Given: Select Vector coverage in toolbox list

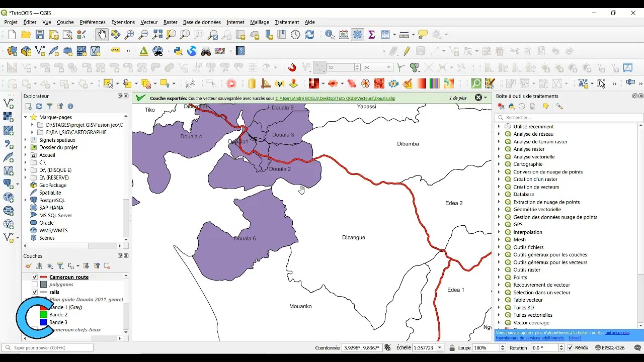Looking at the screenshot, I should (531, 323).
